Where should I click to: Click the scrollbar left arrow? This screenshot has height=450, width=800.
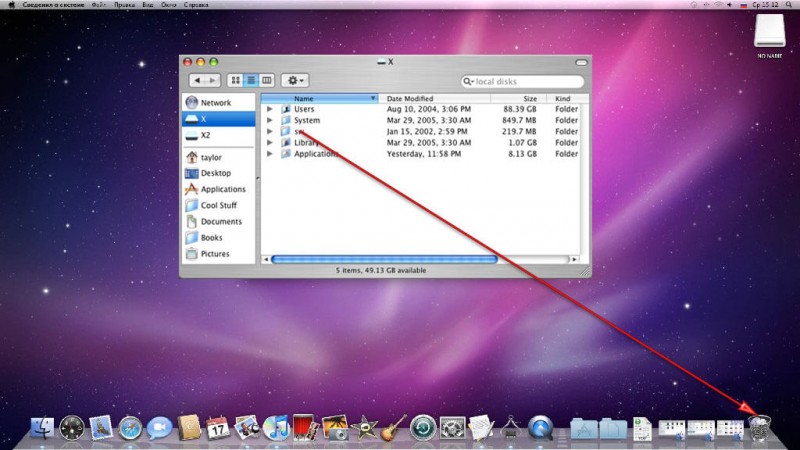(265, 259)
